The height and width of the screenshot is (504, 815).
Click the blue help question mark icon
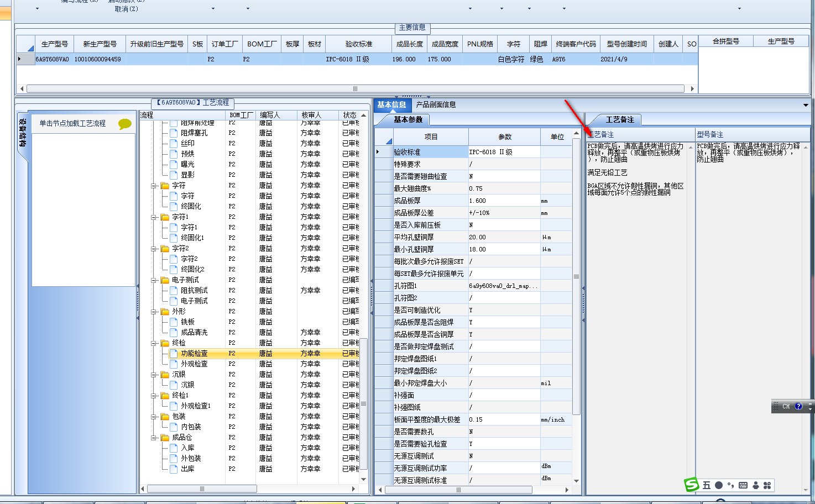798,406
